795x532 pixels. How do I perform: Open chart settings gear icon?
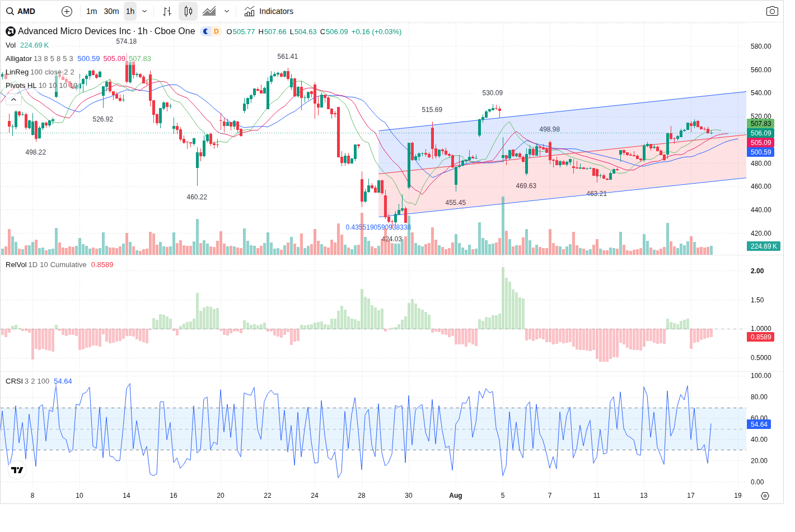(765, 496)
